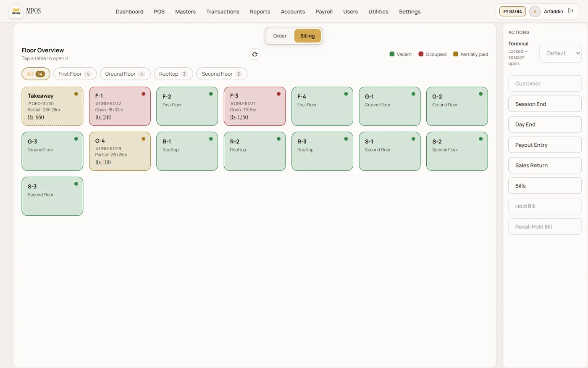Filter tables by First Floor
The height and width of the screenshot is (368, 588).
tap(75, 74)
